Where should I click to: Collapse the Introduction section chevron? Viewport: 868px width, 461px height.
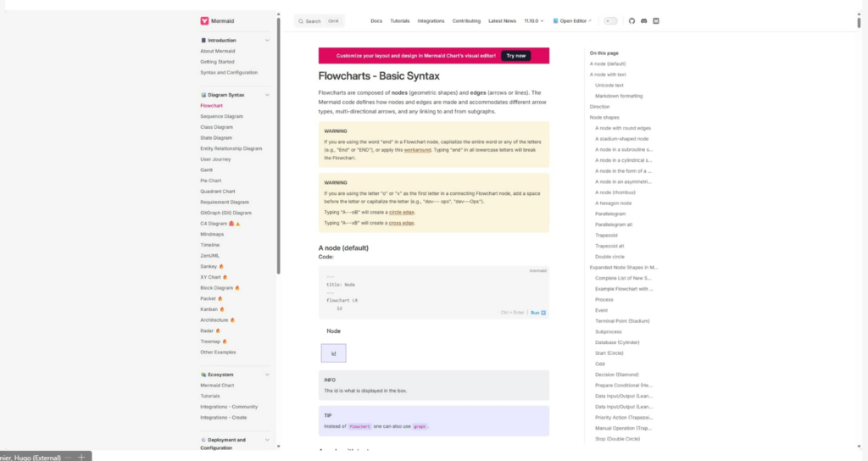point(267,41)
